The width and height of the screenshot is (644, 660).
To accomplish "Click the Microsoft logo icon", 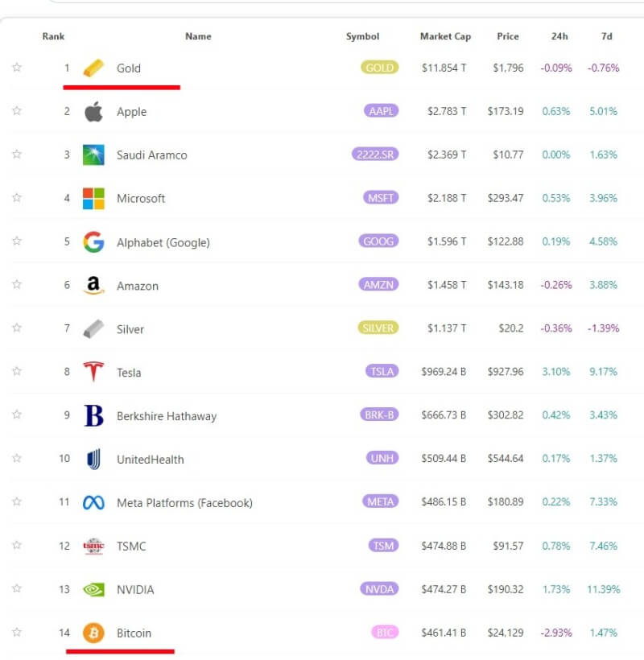I will click(93, 198).
